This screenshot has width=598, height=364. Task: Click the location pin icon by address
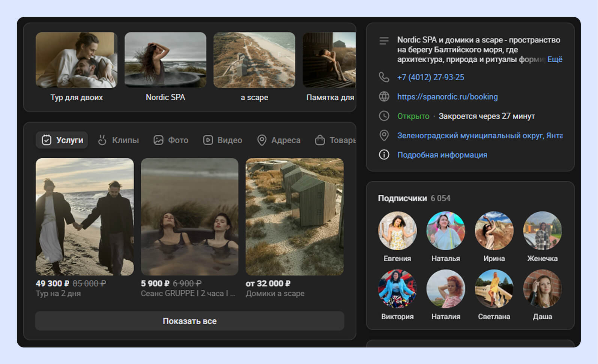(384, 135)
